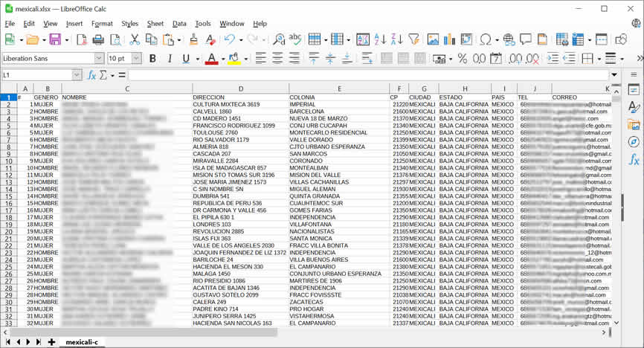Open the Format menu
This screenshot has width=644, height=348.
coord(102,24)
